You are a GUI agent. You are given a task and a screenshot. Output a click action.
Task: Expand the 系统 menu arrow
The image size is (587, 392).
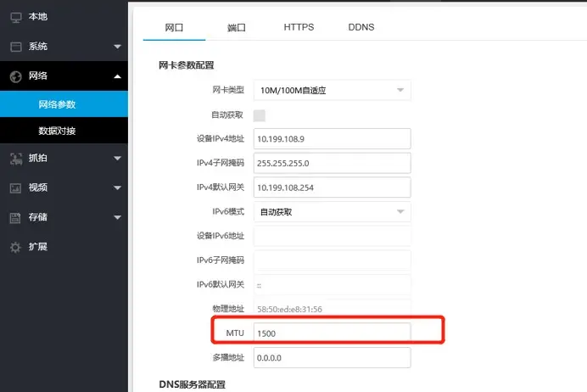pyautogui.click(x=118, y=46)
